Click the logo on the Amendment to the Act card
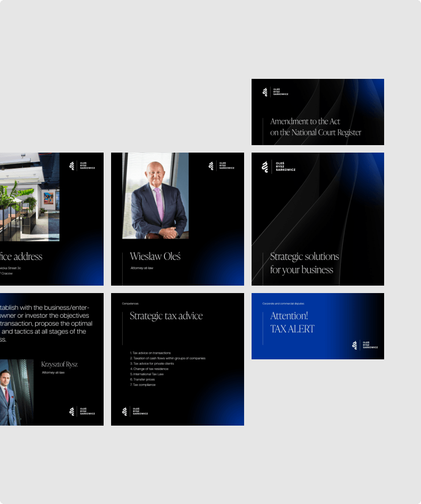Image resolution: width=421 pixels, height=504 pixels. [x=275, y=92]
